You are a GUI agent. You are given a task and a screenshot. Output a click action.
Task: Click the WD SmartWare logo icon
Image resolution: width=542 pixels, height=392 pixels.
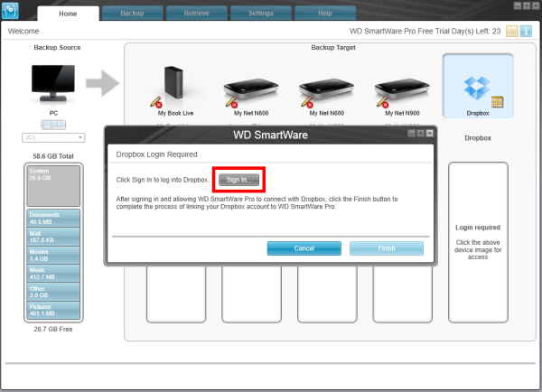tap(10, 10)
